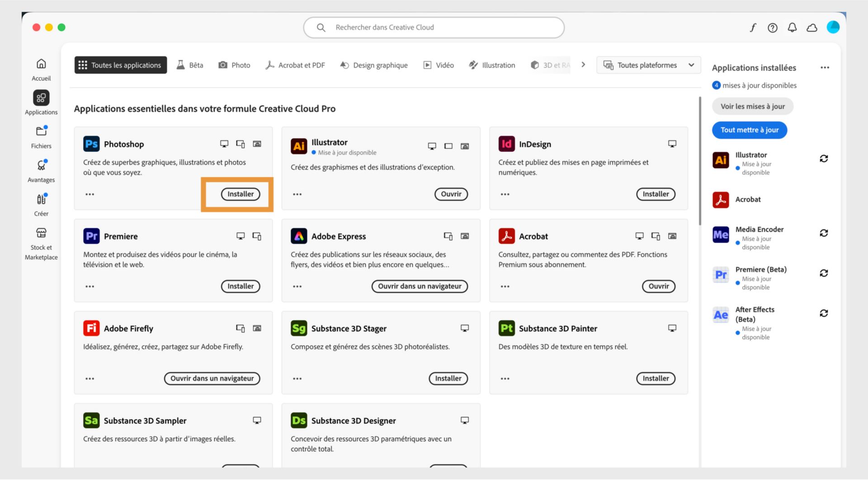Check cloud sync status icon
Screen dimensions: 868x480
tap(812, 28)
